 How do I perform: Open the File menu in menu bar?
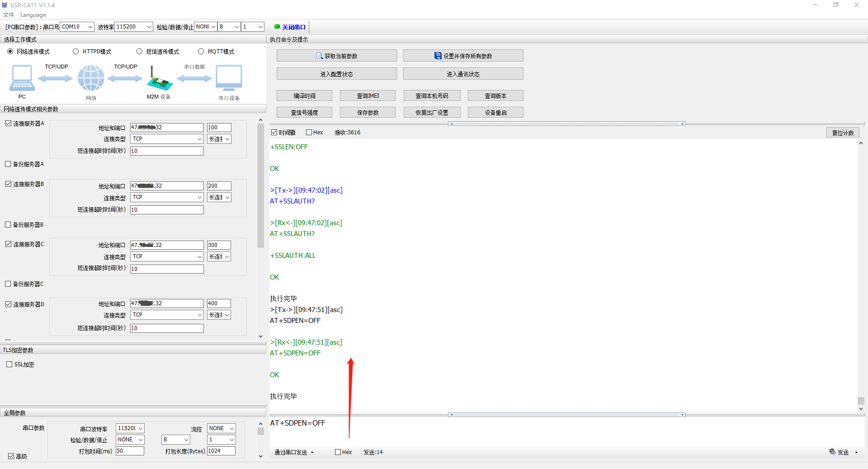[9, 15]
